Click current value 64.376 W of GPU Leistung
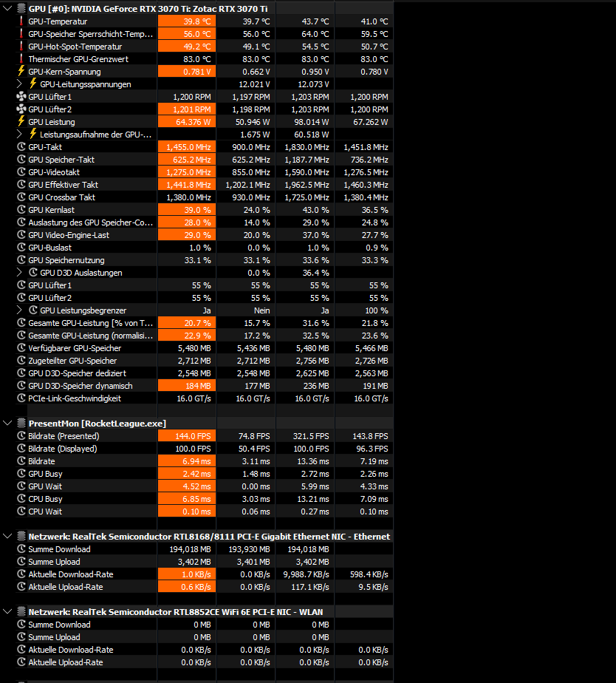This screenshot has width=616, height=683. (x=187, y=121)
